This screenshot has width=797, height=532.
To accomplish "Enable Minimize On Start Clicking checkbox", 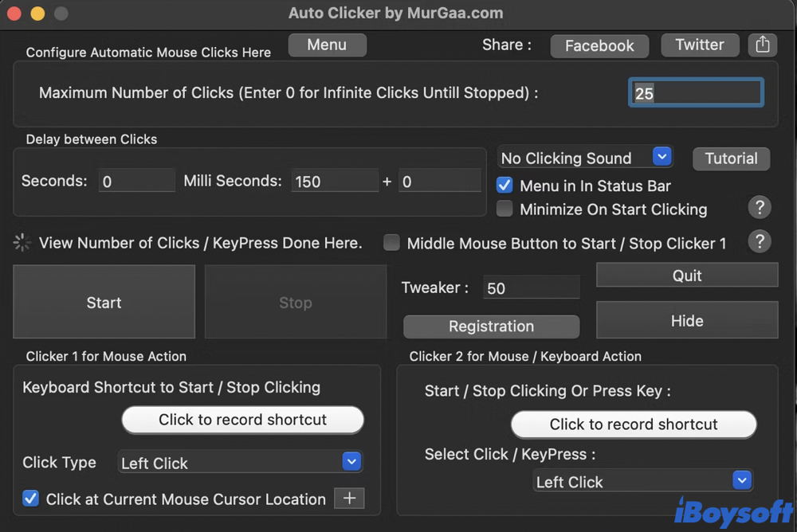I will point(504,209).
